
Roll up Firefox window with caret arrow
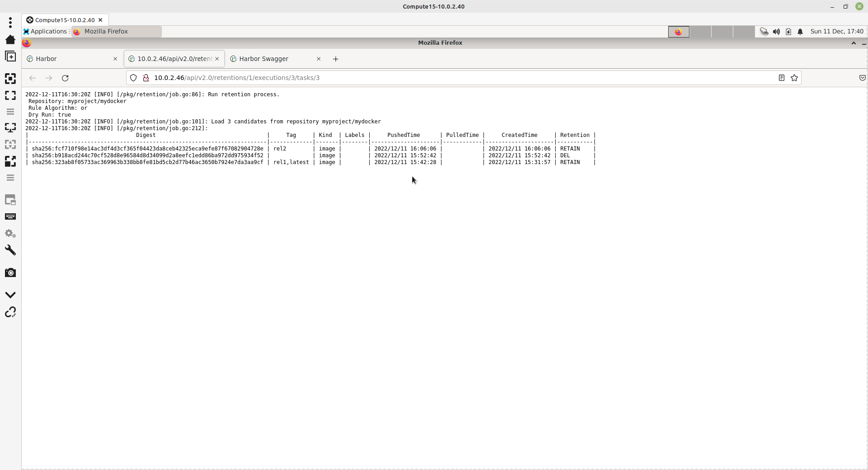point(854,43)
